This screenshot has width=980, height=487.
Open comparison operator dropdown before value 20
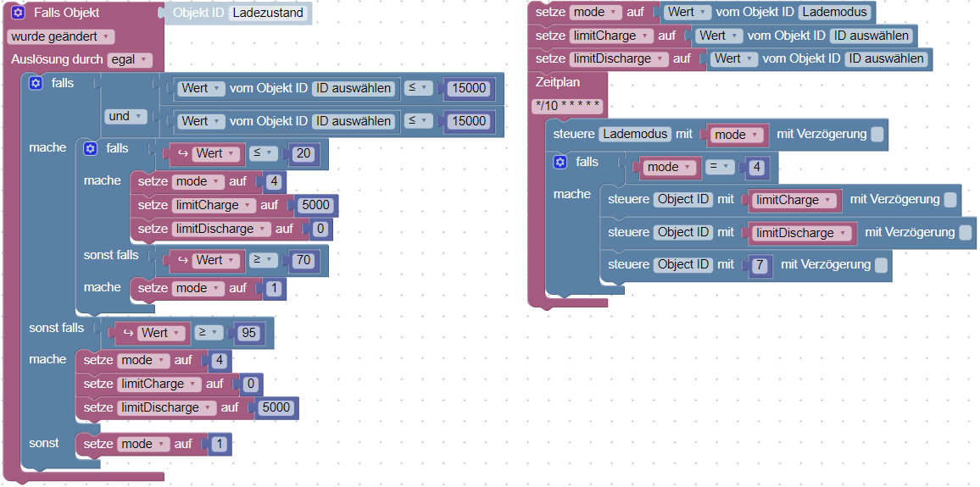coord(263,153)
